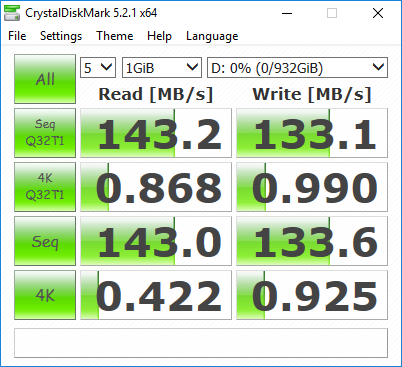Open the File menu
Viewport: 402px width, 367px height.
[x=17, y=36]
